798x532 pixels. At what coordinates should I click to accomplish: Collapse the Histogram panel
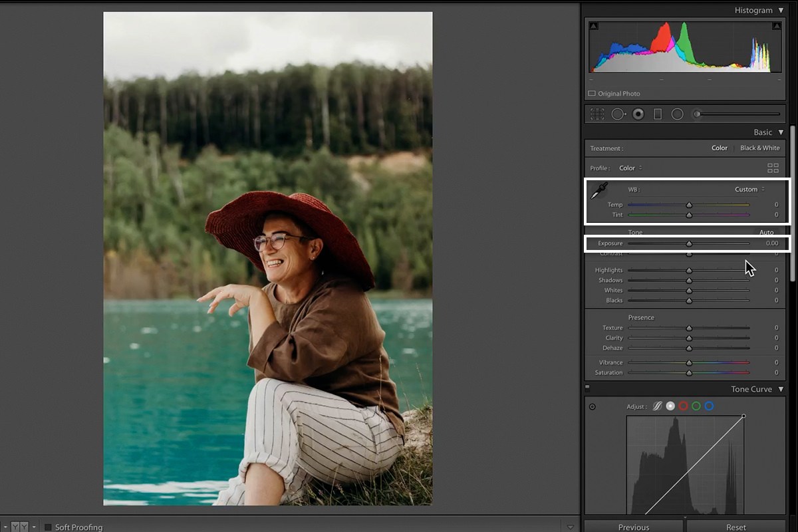781,11
